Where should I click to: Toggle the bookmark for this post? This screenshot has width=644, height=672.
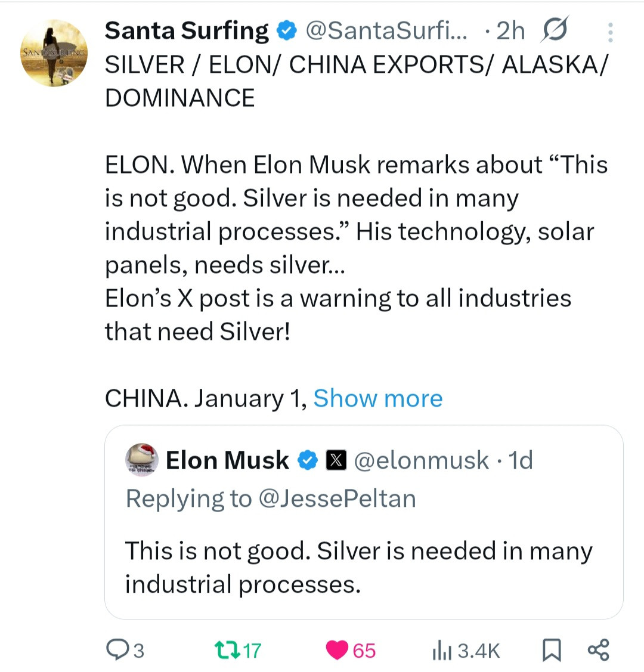tap(552, 649)
